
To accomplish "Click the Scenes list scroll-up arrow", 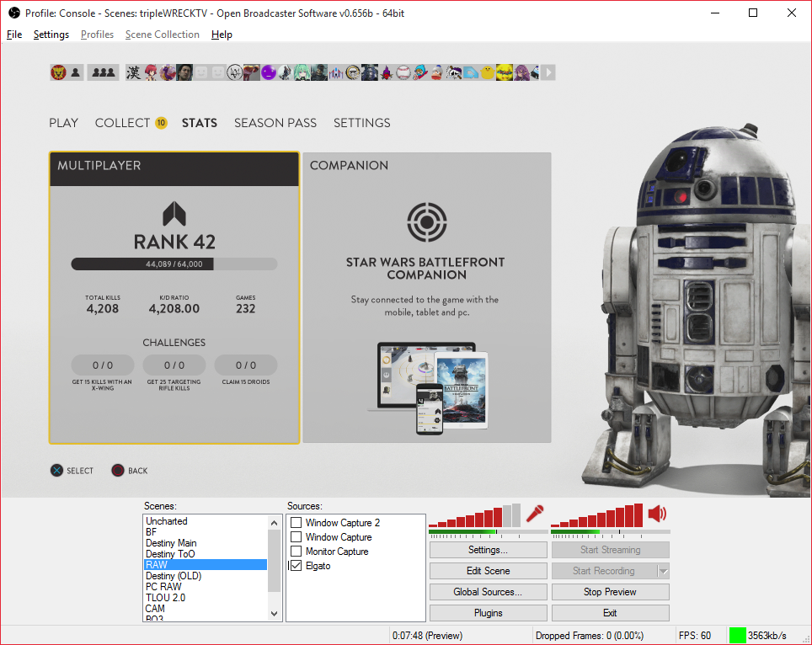I will (x=274, y=523).
